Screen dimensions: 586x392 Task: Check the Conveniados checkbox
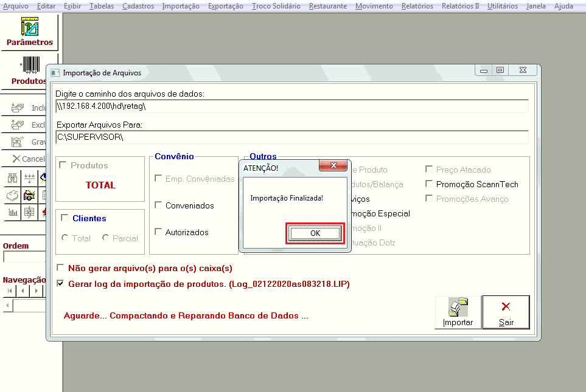[159, 205]
